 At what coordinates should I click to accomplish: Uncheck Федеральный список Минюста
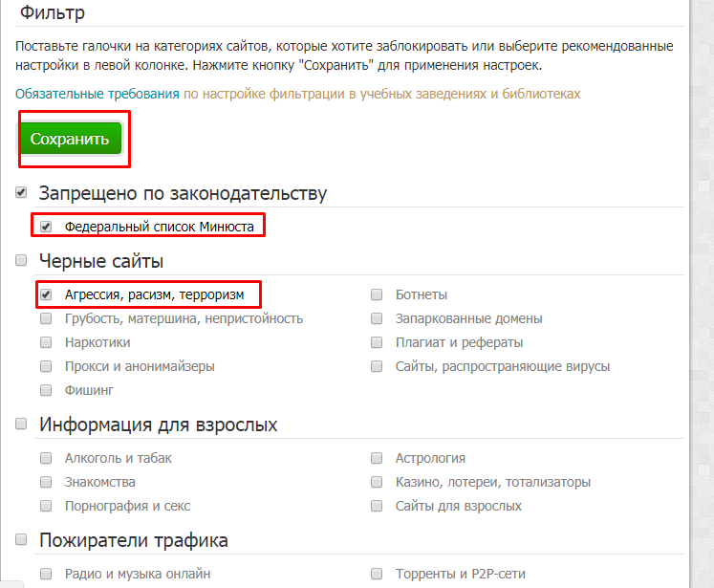[x=46, y=227]
